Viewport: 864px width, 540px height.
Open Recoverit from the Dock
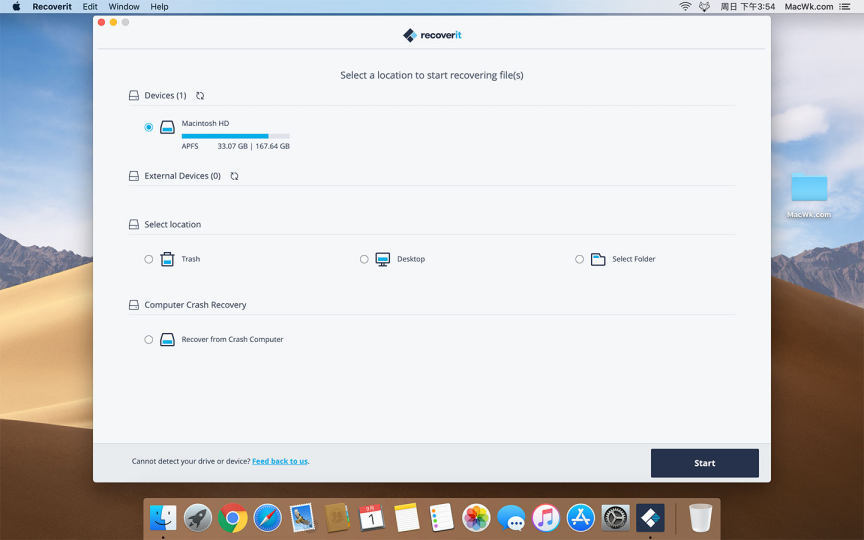[650, 517]
